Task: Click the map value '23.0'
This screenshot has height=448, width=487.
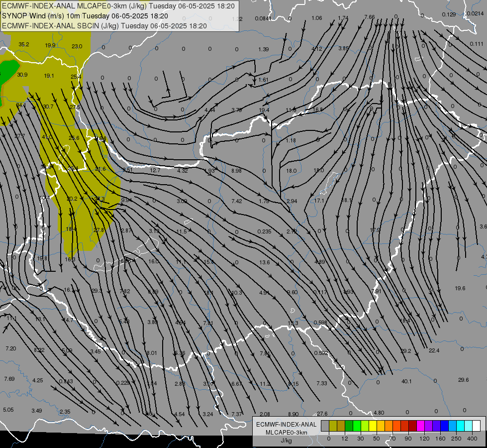Action: pyautogui.click(x=77, y=46)
